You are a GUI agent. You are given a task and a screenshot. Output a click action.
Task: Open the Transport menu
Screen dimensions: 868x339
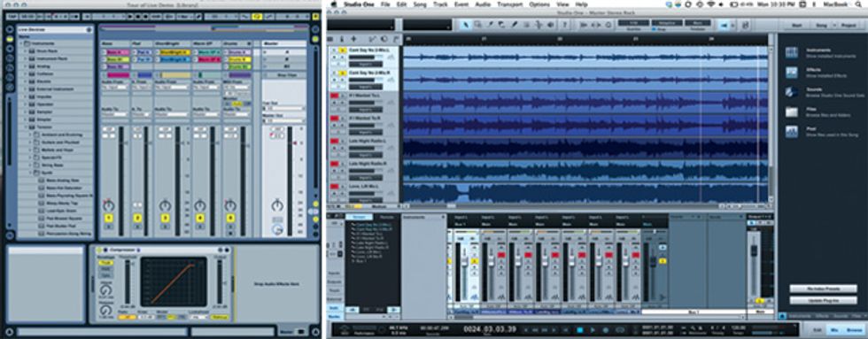[x=509, y=4]
